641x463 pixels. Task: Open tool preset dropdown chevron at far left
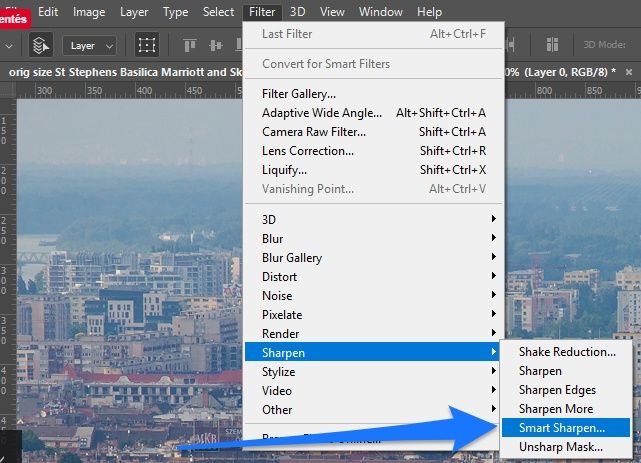[9, 46]
